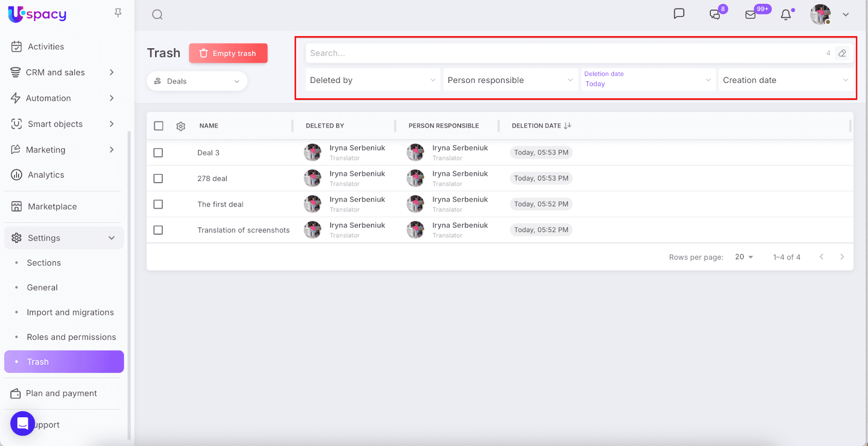Viewport: 868px width, 446px height.
Task: Open the support chat bubble widget
Action: (x=23, y=423)
